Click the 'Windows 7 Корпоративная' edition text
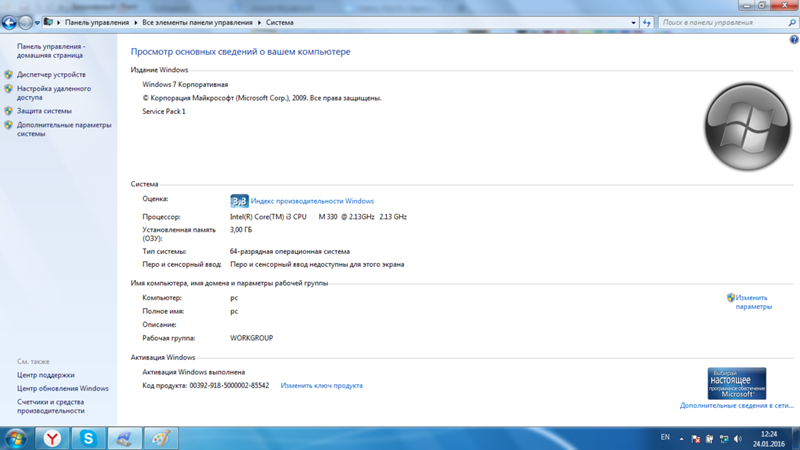 (185, 85)
